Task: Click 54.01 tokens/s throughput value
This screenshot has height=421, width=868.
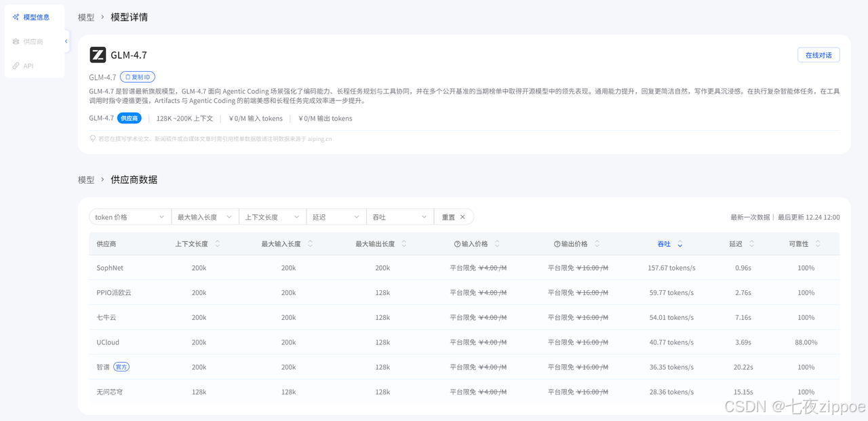Action: (x=671, y=317)
